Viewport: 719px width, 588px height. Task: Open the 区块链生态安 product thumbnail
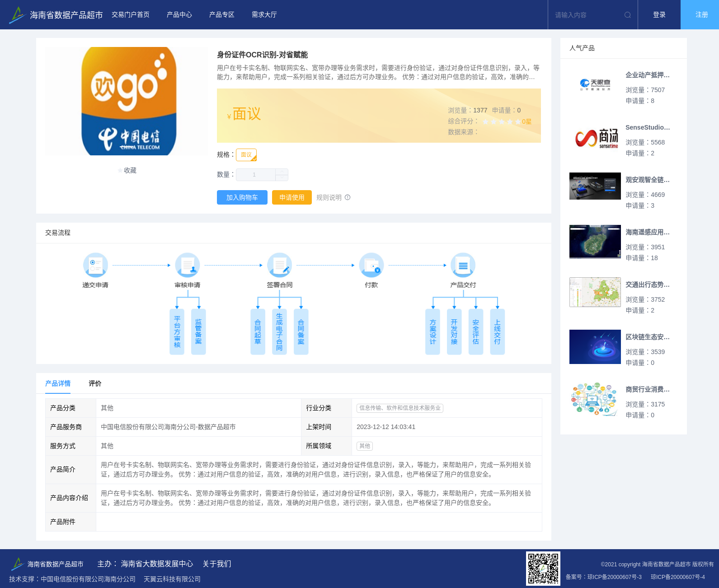595,347
